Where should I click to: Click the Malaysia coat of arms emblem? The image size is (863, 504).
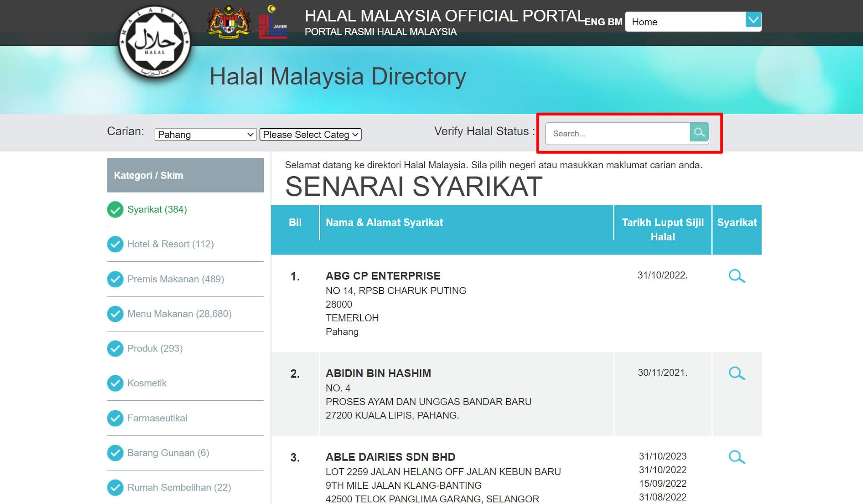229,21
